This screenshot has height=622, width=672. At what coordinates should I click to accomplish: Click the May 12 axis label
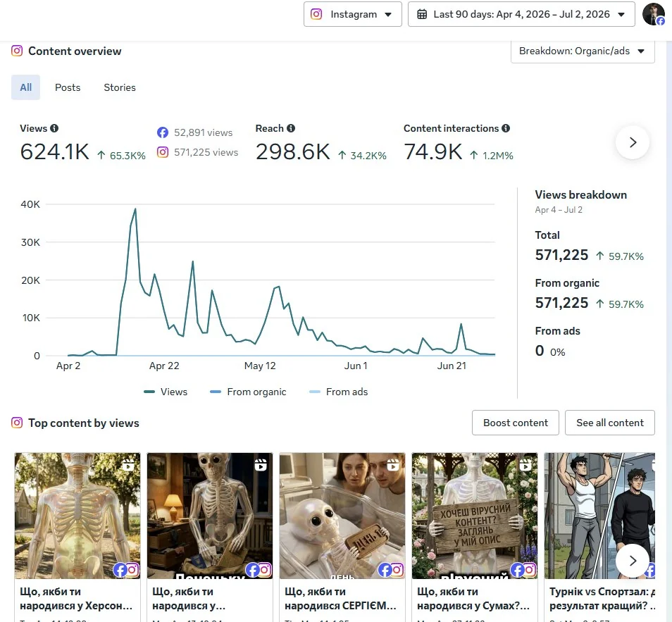tap(260, 366)
